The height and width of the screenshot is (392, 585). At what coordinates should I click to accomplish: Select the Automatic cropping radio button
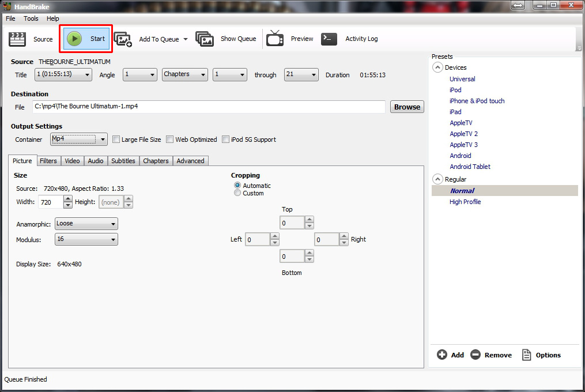237,185
